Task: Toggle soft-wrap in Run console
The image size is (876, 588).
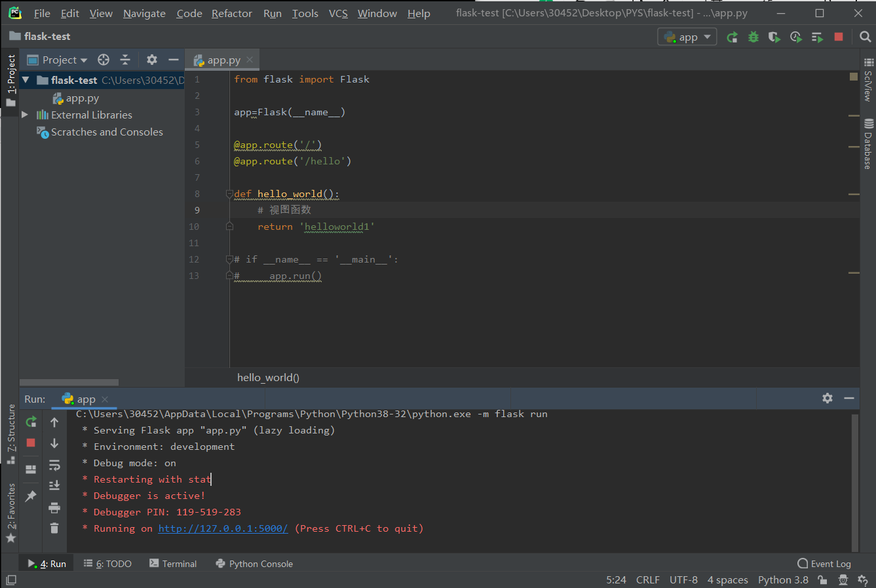Action: (54, 465)
